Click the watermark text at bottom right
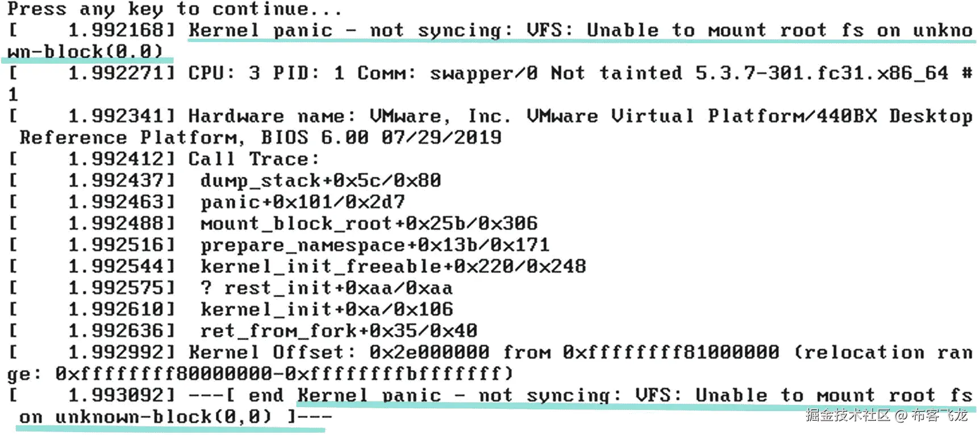980x435 pixels. pyautogui.click(x=886, y=416)
